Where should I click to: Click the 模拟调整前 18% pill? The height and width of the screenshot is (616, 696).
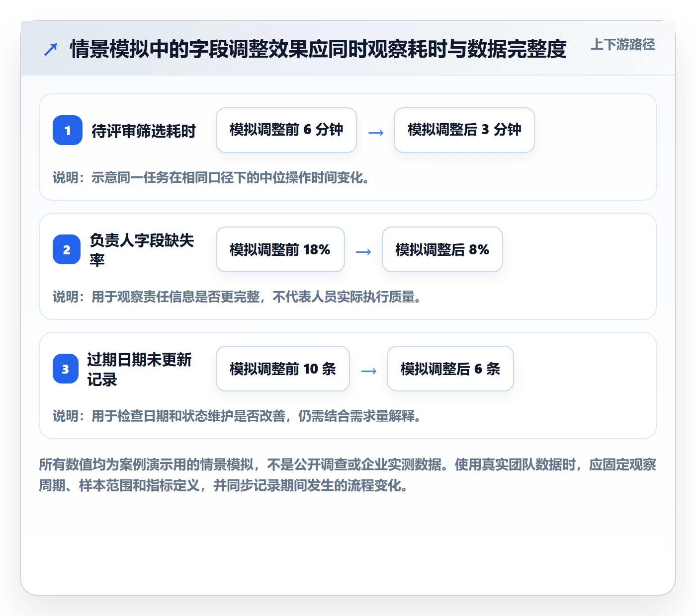(x=280, y=249)
